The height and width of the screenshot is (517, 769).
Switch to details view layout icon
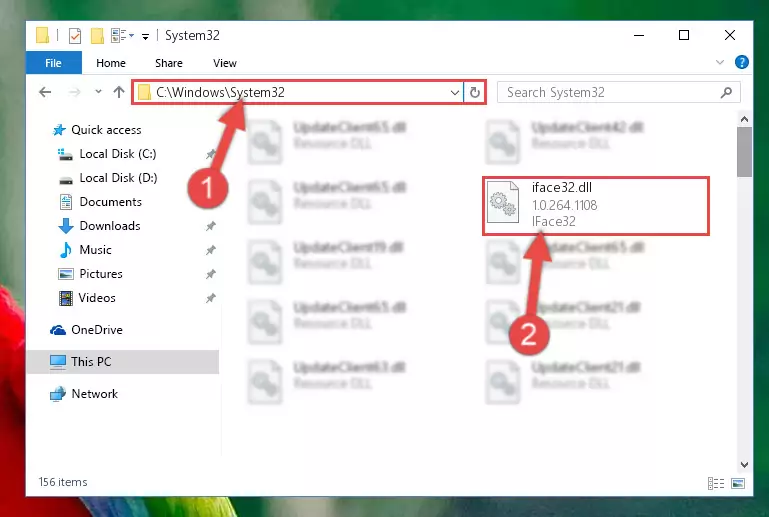pos(716,483)
